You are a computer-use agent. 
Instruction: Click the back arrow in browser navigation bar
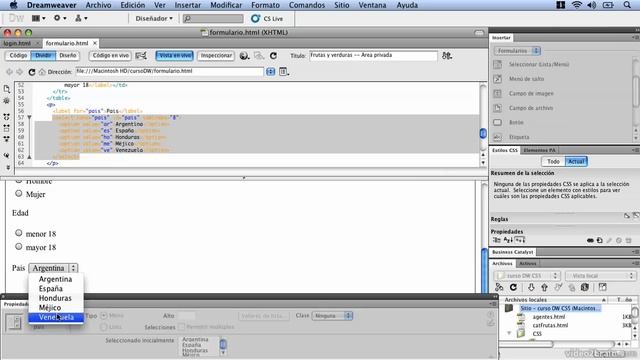click(9, 72)
